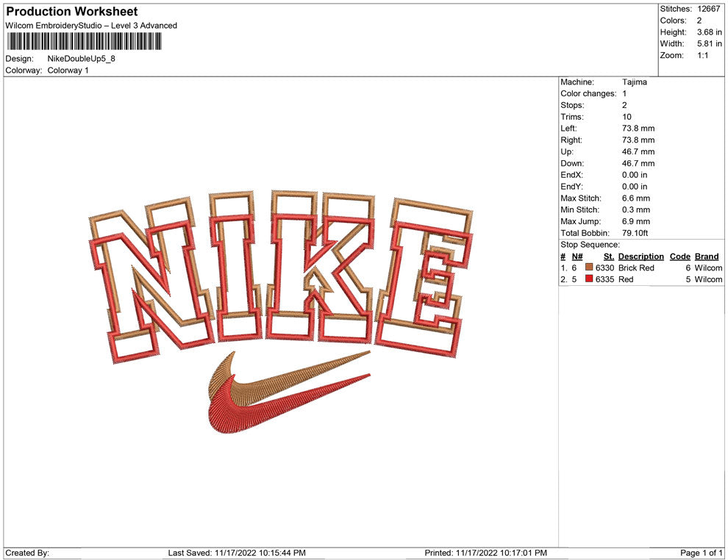Image resolution: width=728 pixels, height=560 pixels.
Task: Click the zoom value '1:1'
Action: coord(702,55)
